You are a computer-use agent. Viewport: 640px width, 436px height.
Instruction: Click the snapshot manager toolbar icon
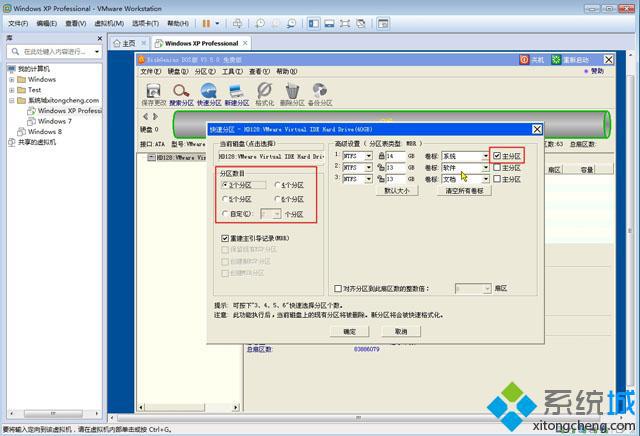[x=291, y=24]
